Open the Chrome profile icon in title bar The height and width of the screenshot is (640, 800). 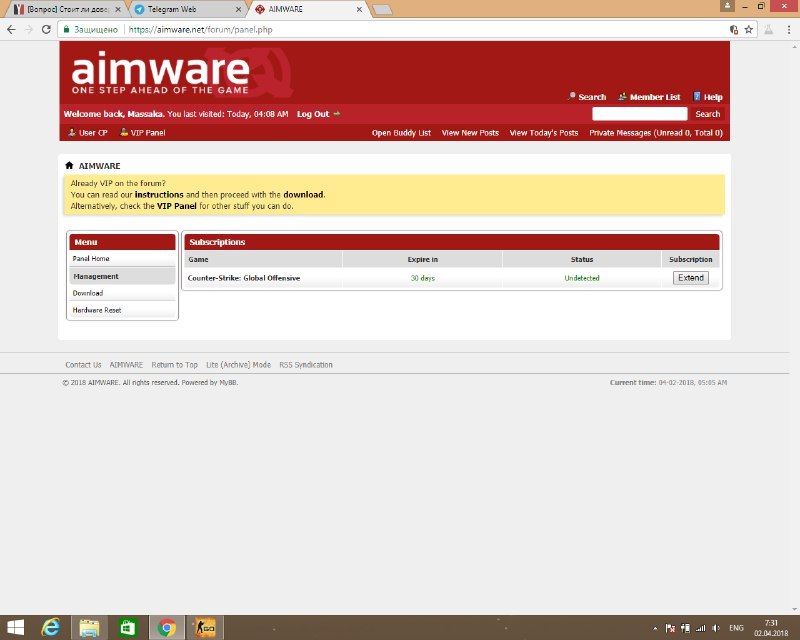coord(727,6)
